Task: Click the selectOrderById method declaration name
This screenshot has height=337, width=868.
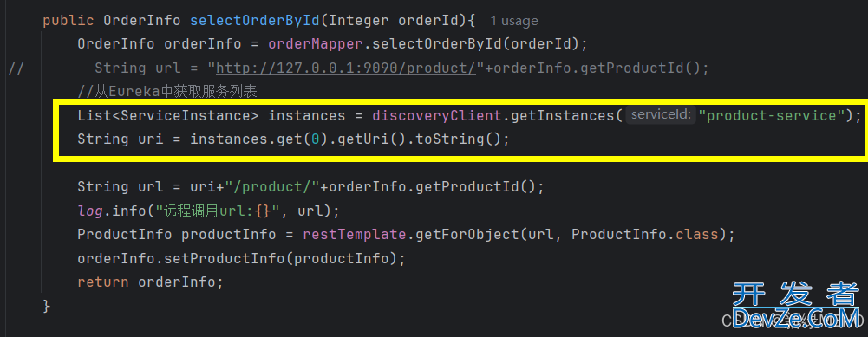Action: [255, 21]
